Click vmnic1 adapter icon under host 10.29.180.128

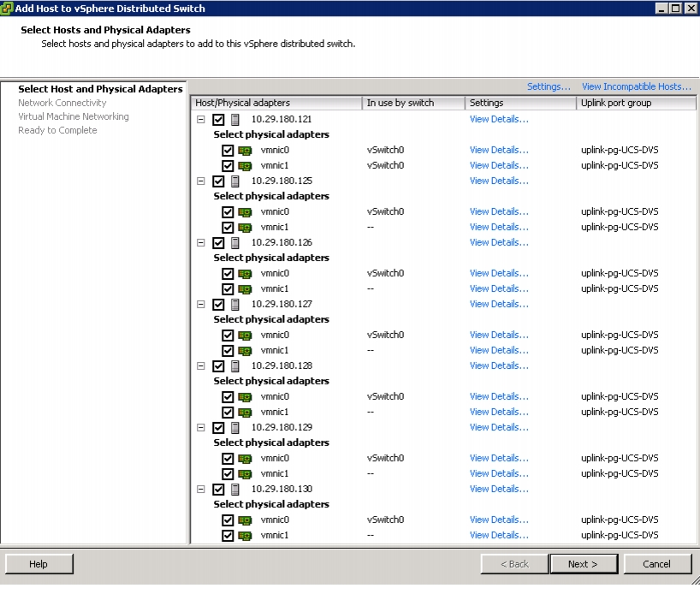point(245,413)
